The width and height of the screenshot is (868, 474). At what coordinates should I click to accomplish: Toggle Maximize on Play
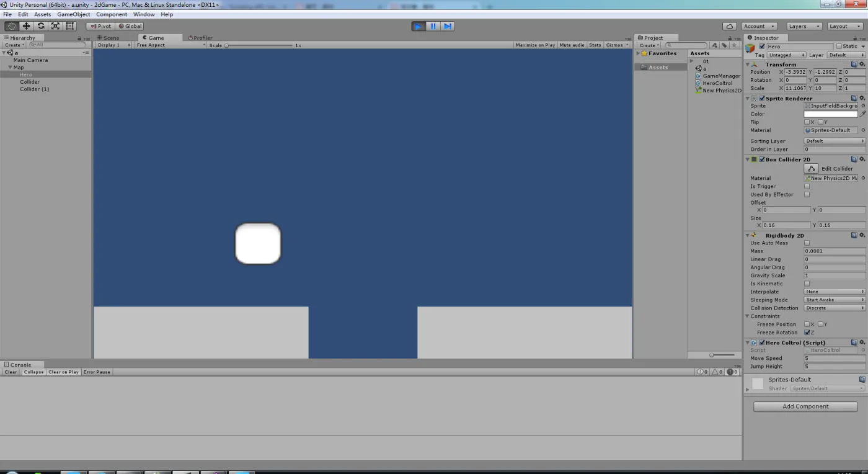[535, 45]
